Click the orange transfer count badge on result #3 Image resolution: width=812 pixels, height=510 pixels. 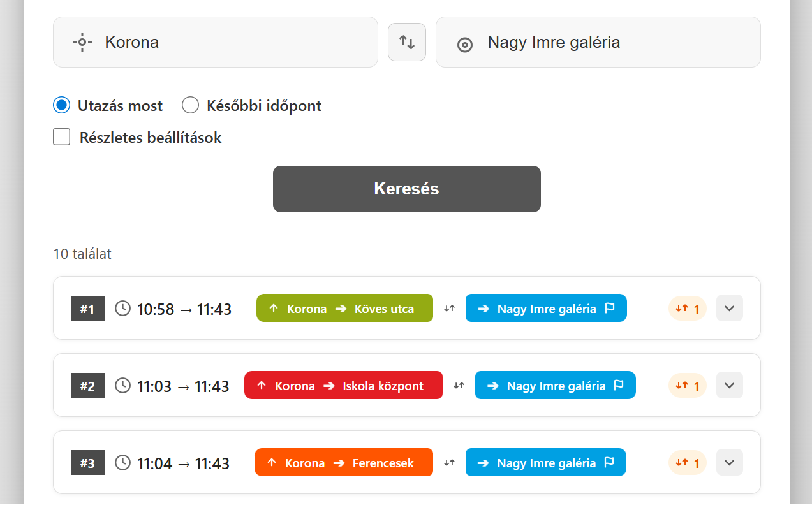point(687,462)
